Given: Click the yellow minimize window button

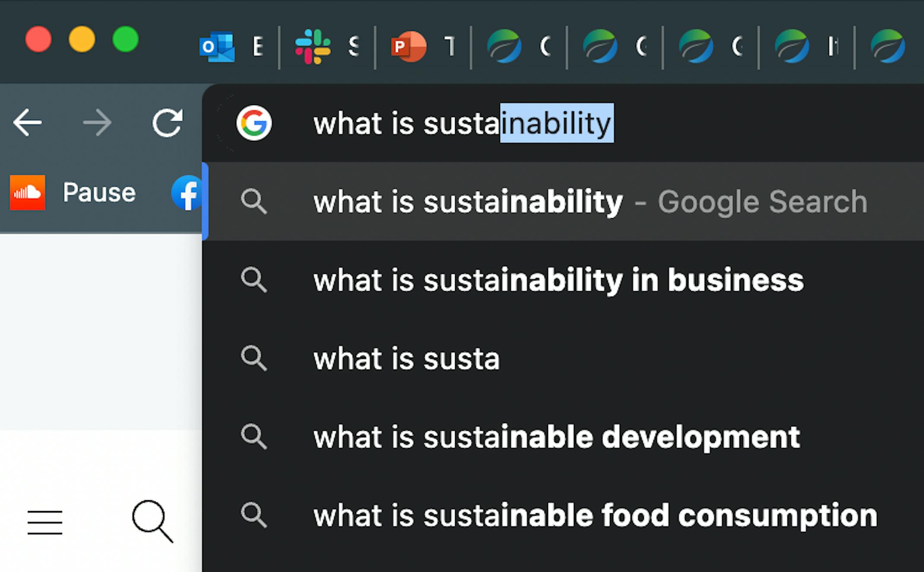Looking at the screenshot, I should tap(82, 39).
